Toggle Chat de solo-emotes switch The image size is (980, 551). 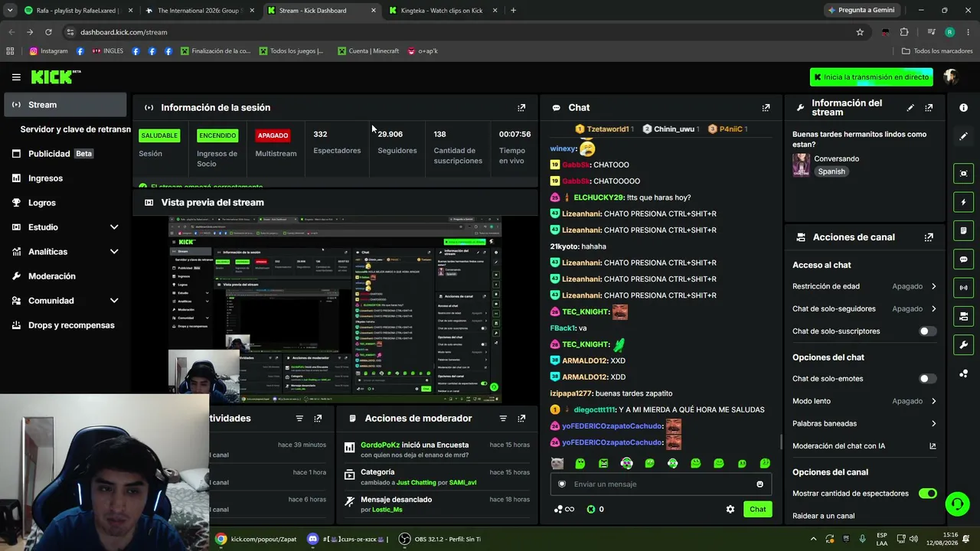pos(927,379)
